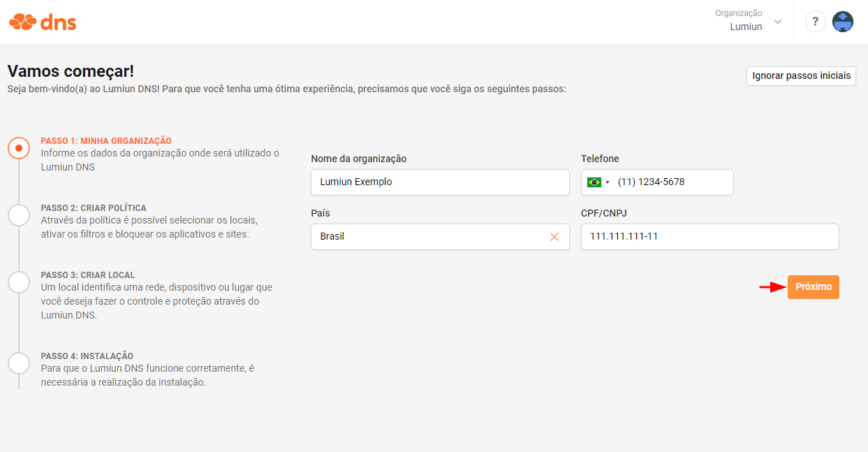Focus the CPF/CNPJ field
Image resolution: width=868 pixels, height=452 pixels.
tap(709, 237)
